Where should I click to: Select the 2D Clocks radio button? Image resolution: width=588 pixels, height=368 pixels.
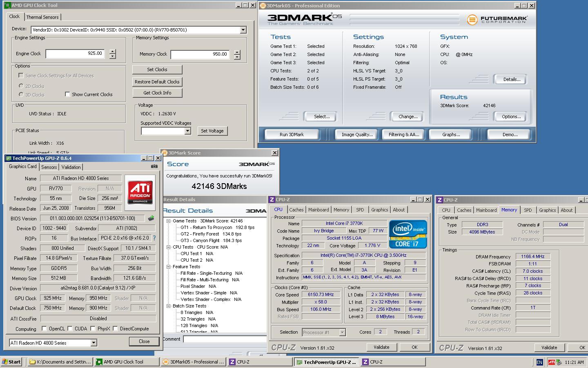pos(21,86)
